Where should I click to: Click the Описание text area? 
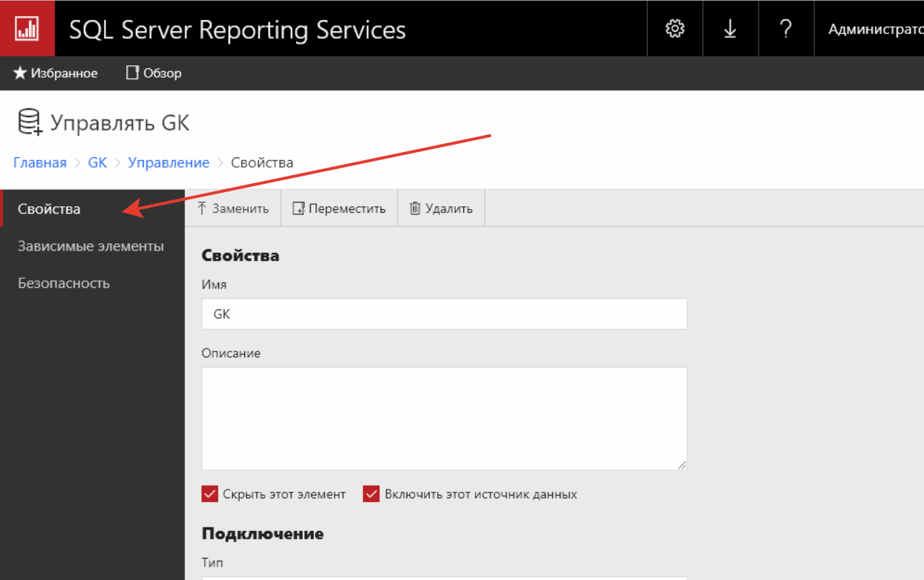[444, 418]
